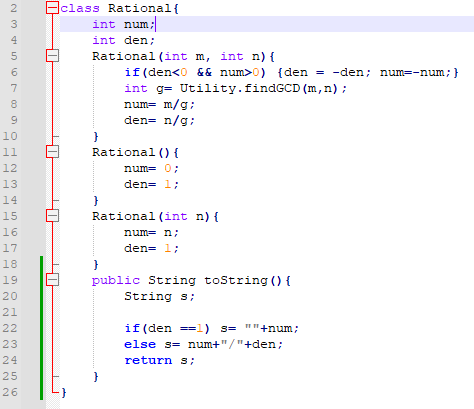Collapse the toString() method fold
Viewport: 474px width, 409px height.
coord(52,280)
